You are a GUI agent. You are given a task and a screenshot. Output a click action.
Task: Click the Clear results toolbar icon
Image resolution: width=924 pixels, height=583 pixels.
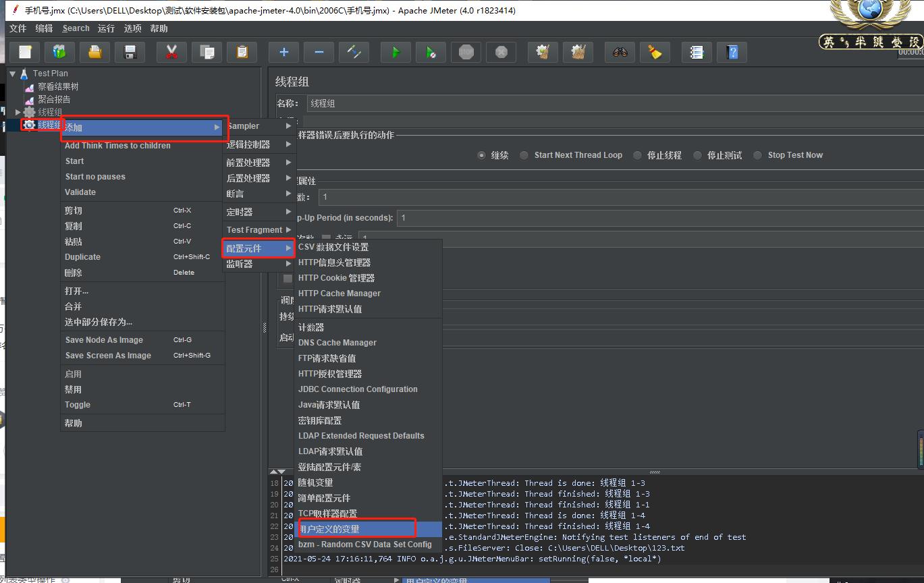[x=543, y=52]
